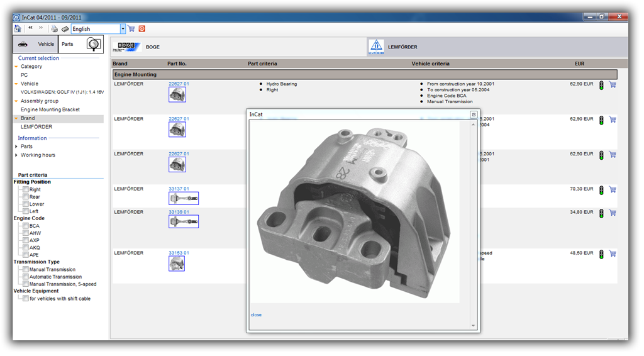Click the Part No. column header

[177, 64]
